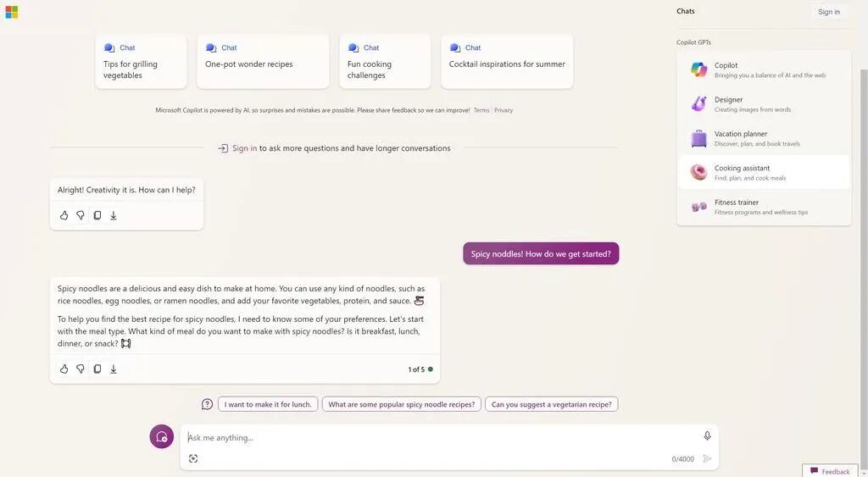Select Fitness trainer from the GPTs list
Image resolution: width=868 pixels, height=477 pixels.
click(x=764, y=207)
